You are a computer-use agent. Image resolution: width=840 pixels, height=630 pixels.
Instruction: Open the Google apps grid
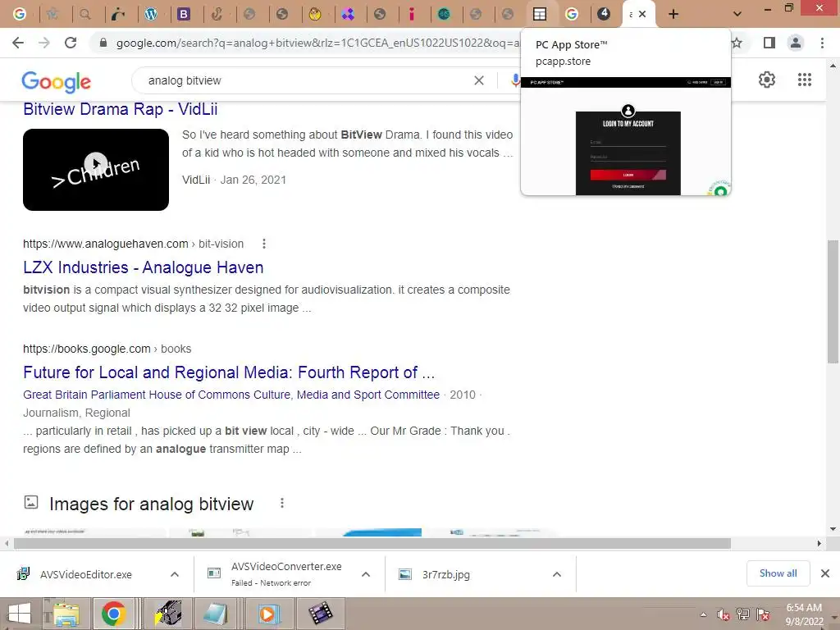[805, 80]
